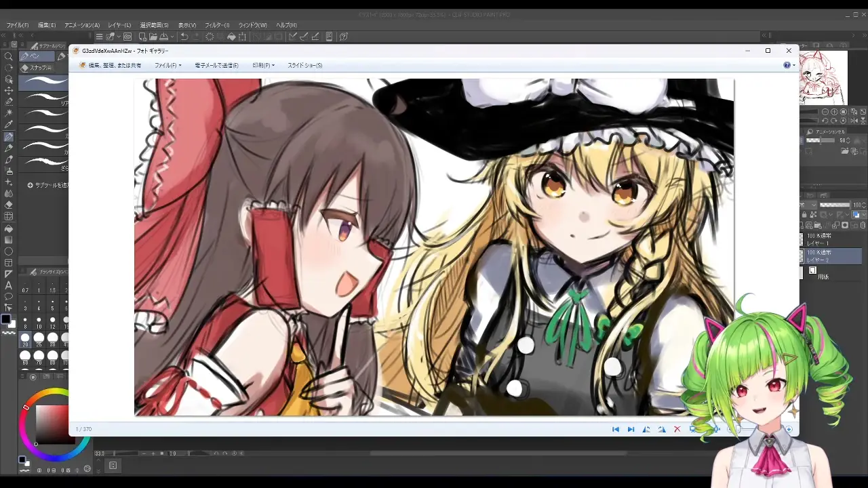868x488 pixels.
Task: Click the red delete X icon
Action: (677, 429)
